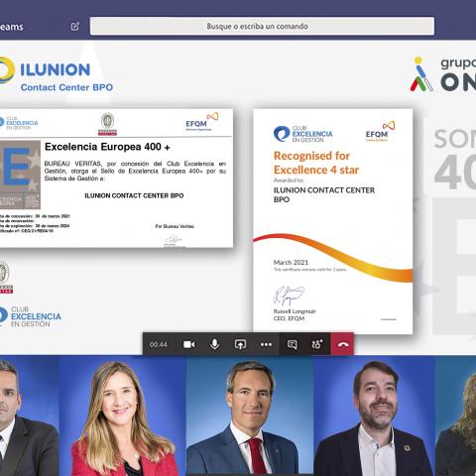Click the 'March 2021' date text
Image resolution: width=476 pixels, height=476 pixels.
click(291, 263)
